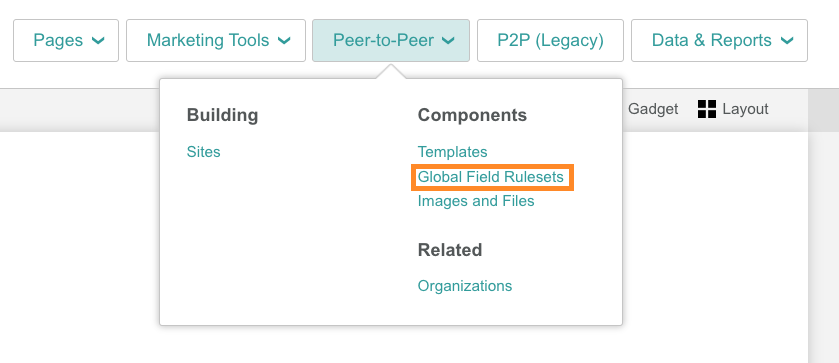Click the Layout text label
This screenshot has width=839, height=363.
pyautogui.click(x=745, y=109)
